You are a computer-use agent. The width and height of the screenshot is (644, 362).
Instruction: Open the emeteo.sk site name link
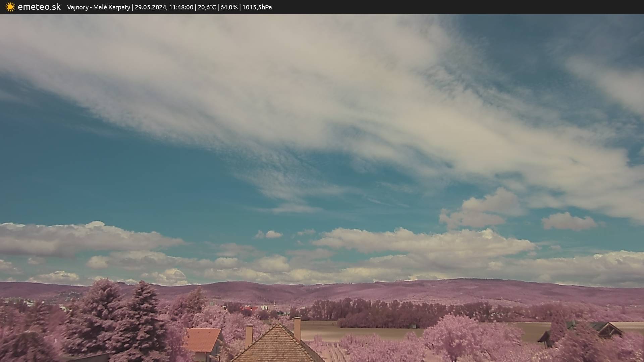(x=39, y=7)
